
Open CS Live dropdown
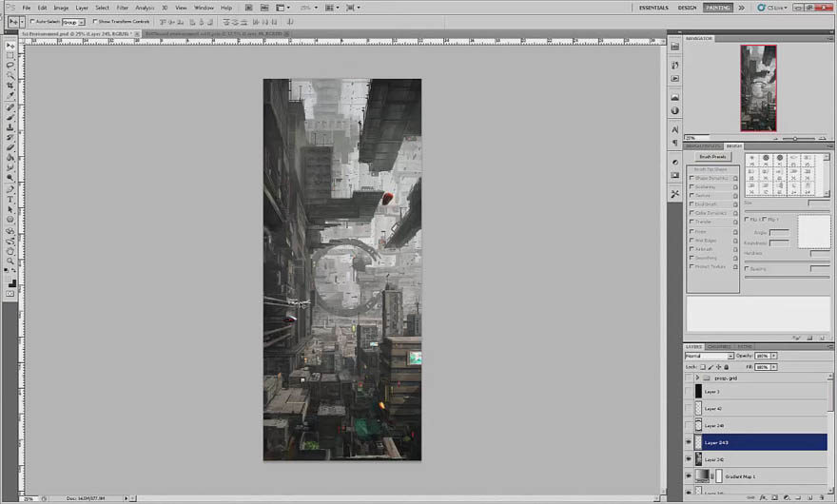[772, 8]
